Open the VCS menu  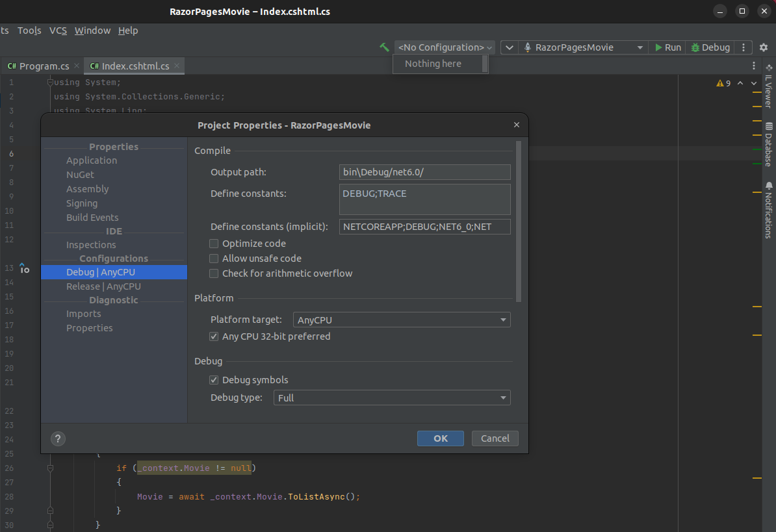58,31
